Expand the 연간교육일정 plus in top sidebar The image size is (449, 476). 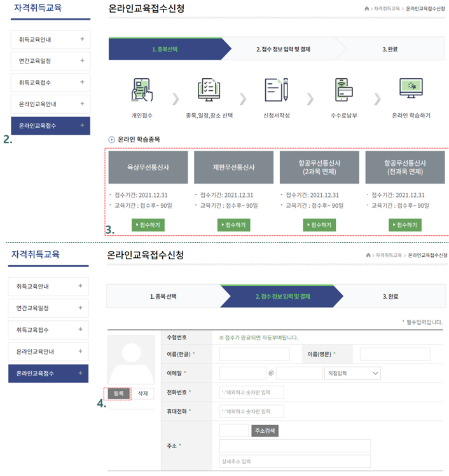[x=82, y=61]
